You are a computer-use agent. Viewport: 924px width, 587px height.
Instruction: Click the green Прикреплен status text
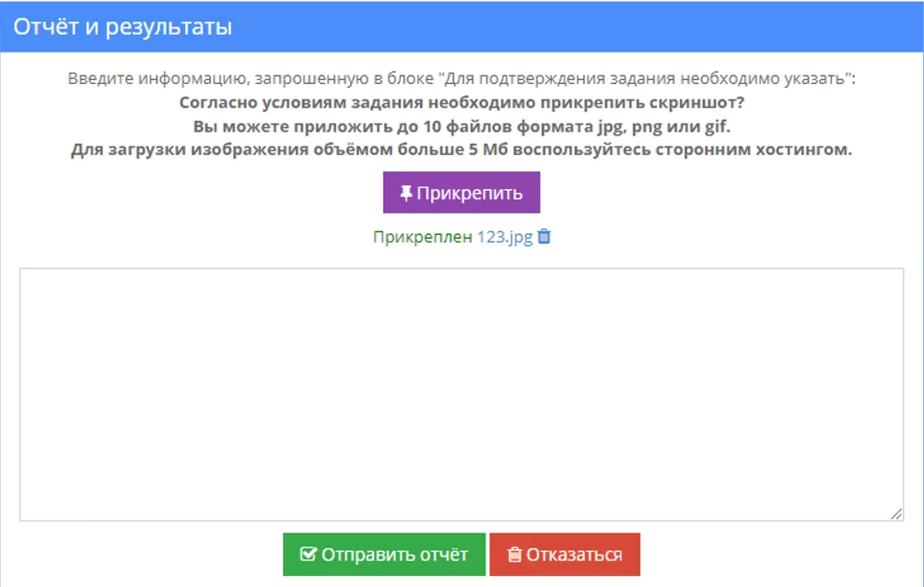(423, 237)
